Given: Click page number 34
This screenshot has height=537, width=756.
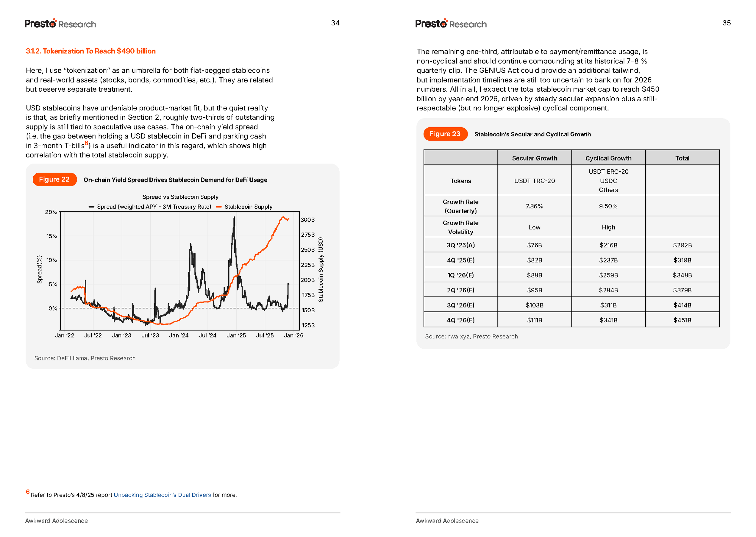Looking at the screenshot, I should [x=335, y=23].
